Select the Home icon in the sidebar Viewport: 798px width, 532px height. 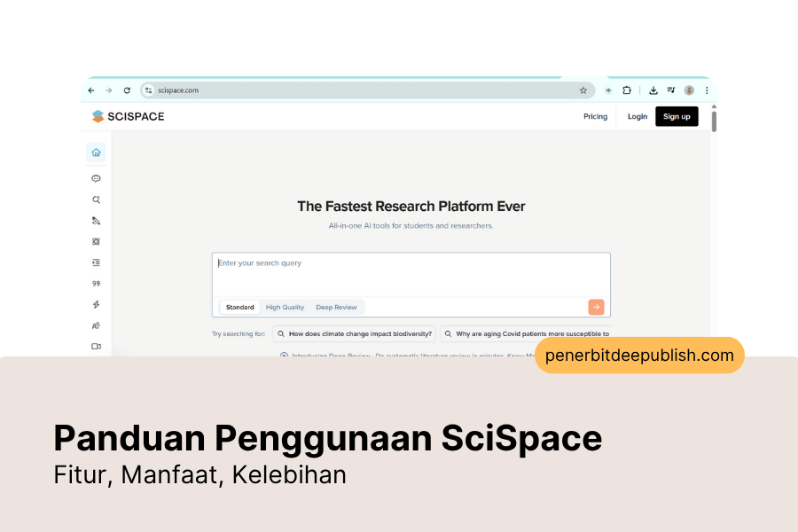[x=96, y=153]
